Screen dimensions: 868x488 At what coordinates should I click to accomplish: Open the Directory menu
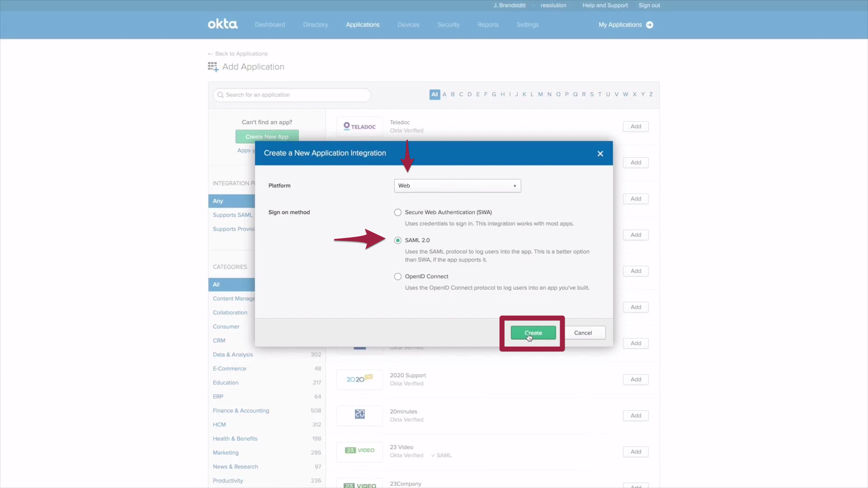pyautogui.click(x=316, y=25)
